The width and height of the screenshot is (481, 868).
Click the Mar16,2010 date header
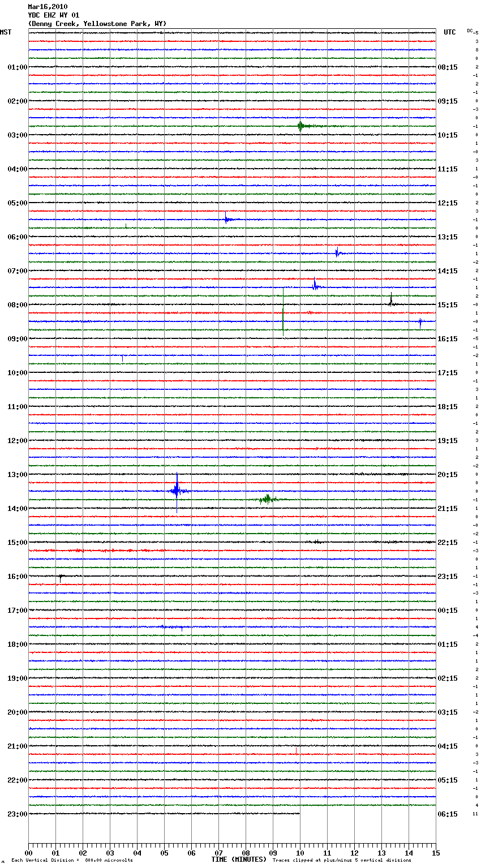[x=48, y=7]
